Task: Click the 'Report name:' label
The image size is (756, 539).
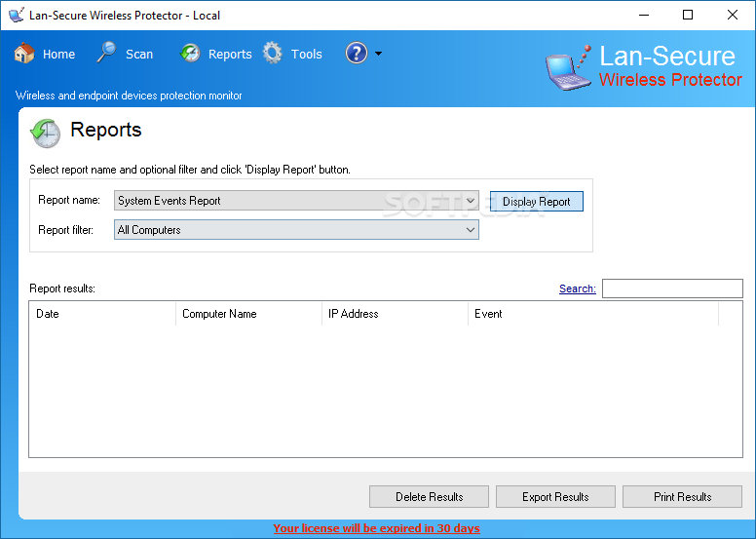Action: tap(69, 200)
